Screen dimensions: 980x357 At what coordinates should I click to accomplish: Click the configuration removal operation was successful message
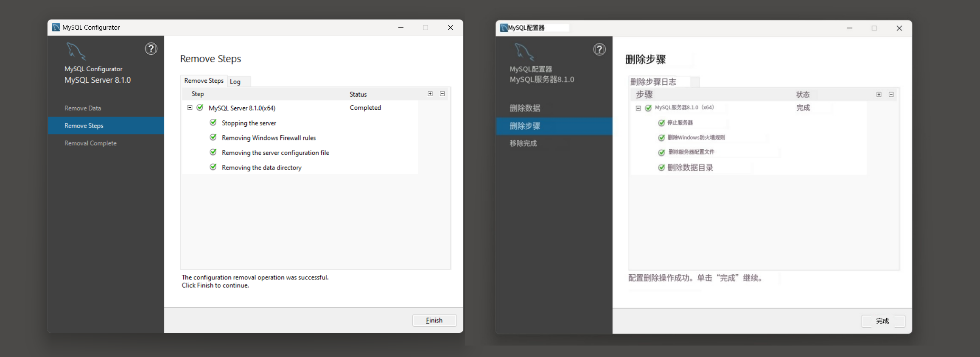(255, 277)
